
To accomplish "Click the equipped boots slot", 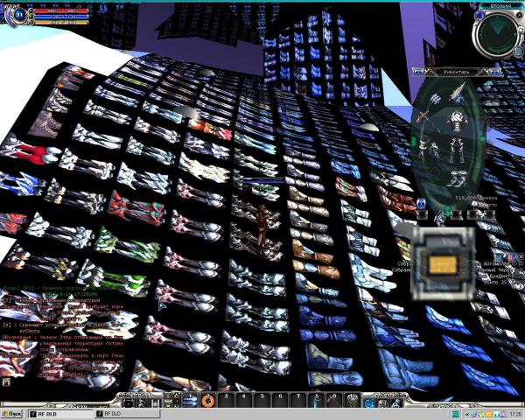I will [x=457, y=179].
